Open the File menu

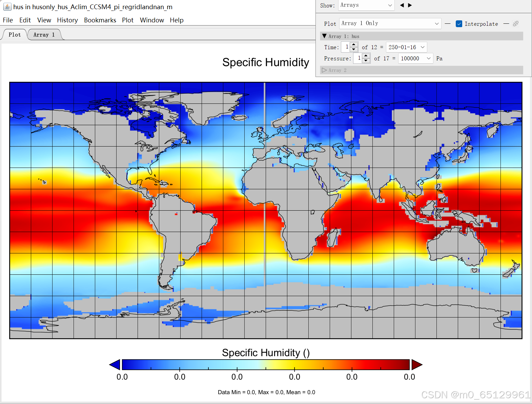point(8,20)
